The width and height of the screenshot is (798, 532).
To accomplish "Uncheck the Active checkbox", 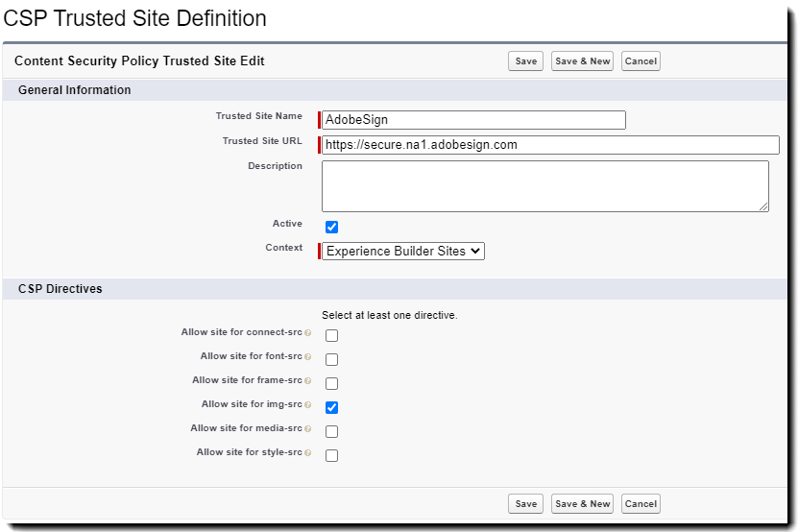I will click(332, 228).
